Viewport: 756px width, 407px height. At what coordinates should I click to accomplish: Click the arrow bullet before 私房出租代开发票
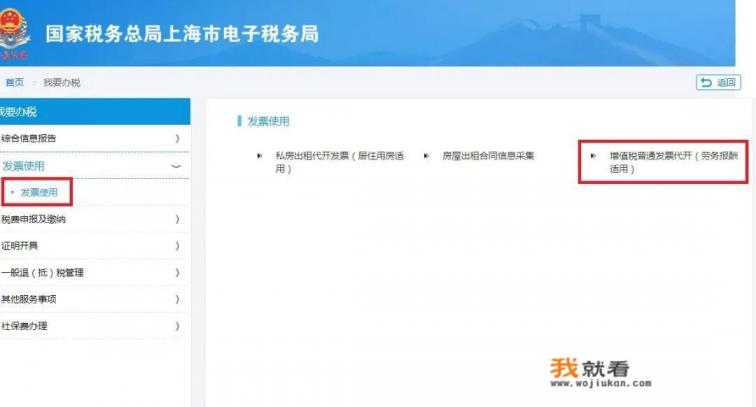point(259,156)
